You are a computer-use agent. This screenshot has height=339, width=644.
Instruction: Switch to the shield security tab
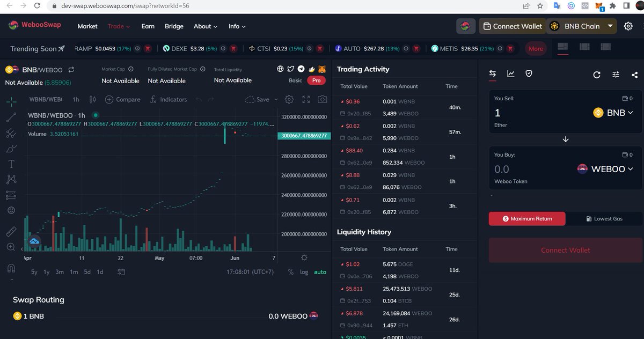coord(529,74)
